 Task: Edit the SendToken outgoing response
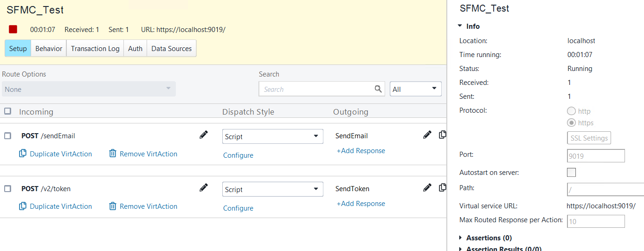point(427,187)
